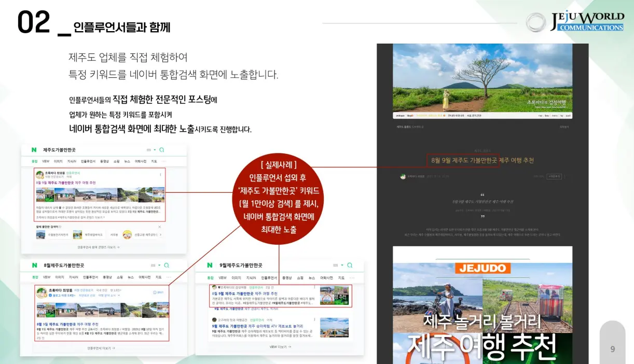The width and height of the screenshot is (634, 364).
Task: Open the 8월 9월 제주도 가볼만한곳 link in 제주도가볼만한곳 results
Action: (x=66, y=183)
